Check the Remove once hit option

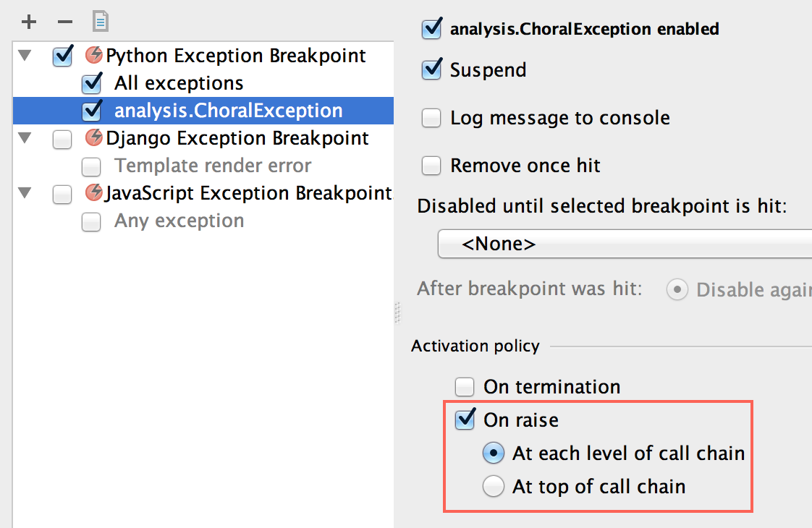pos(431,166)
